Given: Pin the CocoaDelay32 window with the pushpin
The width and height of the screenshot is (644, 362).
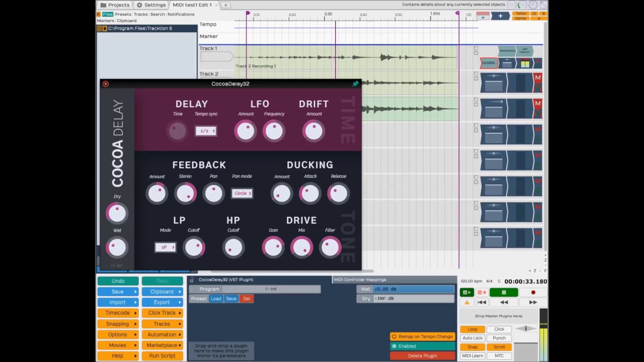Looking at the screenshot, I should (x=355, y=84).
